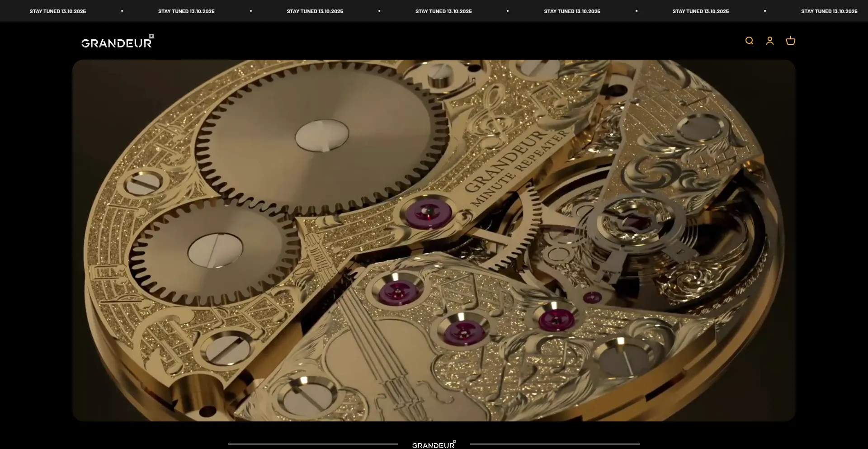868x449 pixels.
Task: Click the balance wheel assembly of the movement
Action: [633, 226]
